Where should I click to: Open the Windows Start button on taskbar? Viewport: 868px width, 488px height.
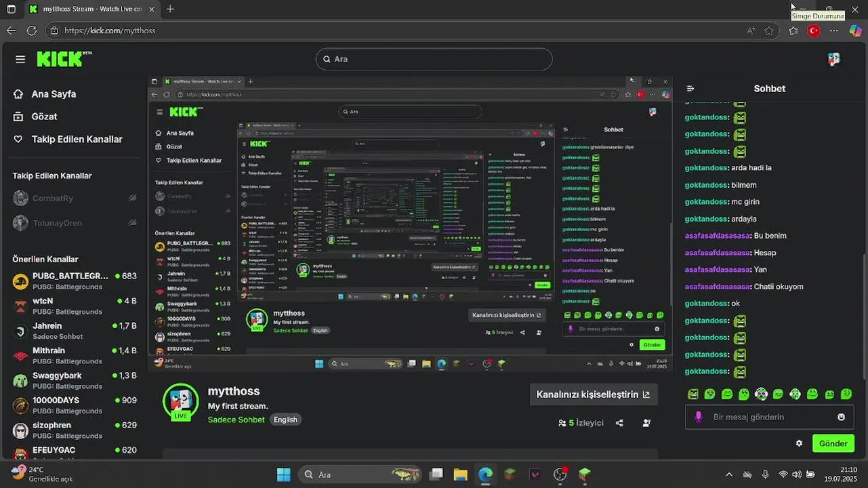284,474
